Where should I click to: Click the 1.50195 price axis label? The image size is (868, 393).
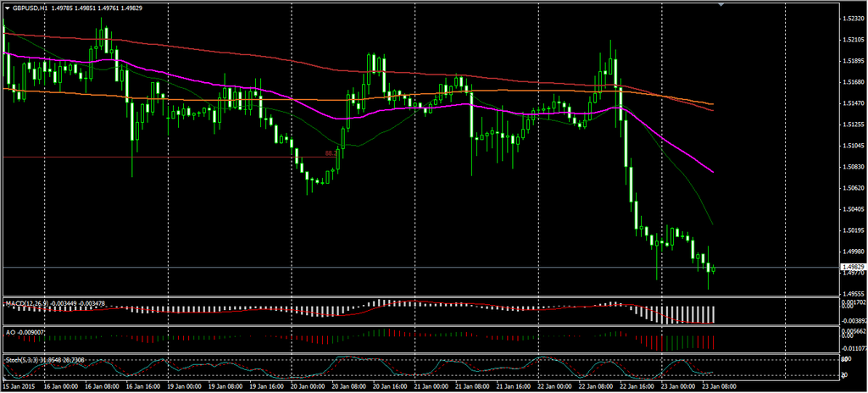pyautogui.click(x=853, y=230)
